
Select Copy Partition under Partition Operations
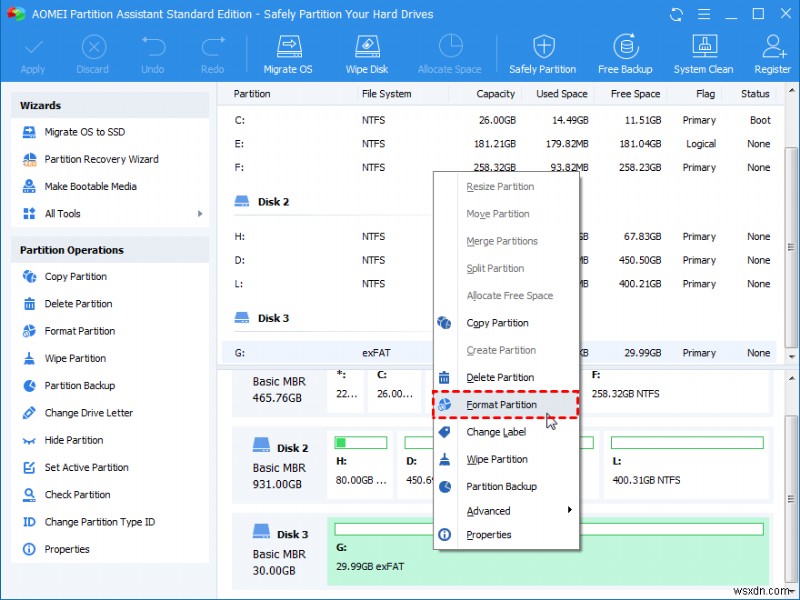(60, 276)
